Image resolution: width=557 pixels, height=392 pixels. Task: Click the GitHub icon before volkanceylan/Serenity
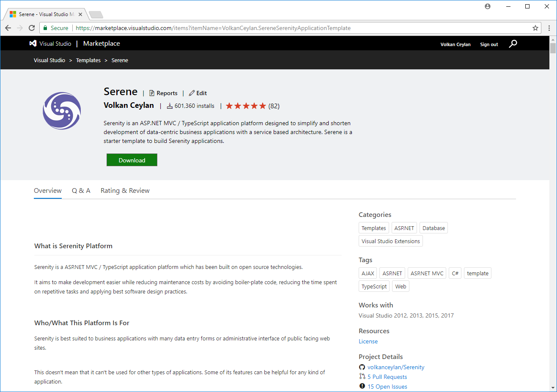pos(362,367)
